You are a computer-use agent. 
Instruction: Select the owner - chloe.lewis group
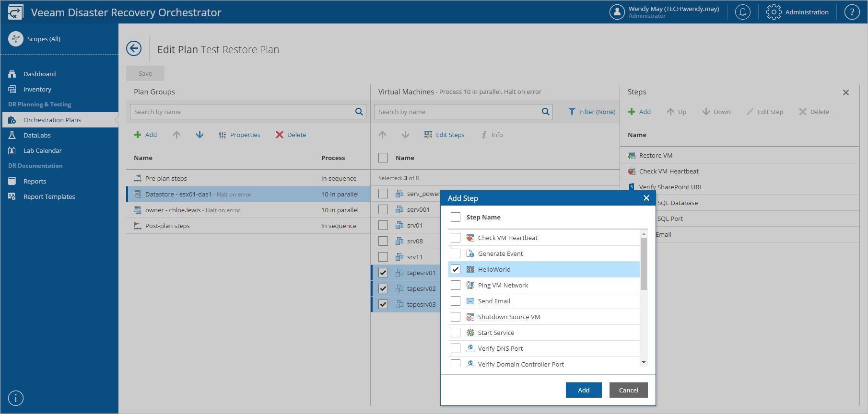(248, 210)
